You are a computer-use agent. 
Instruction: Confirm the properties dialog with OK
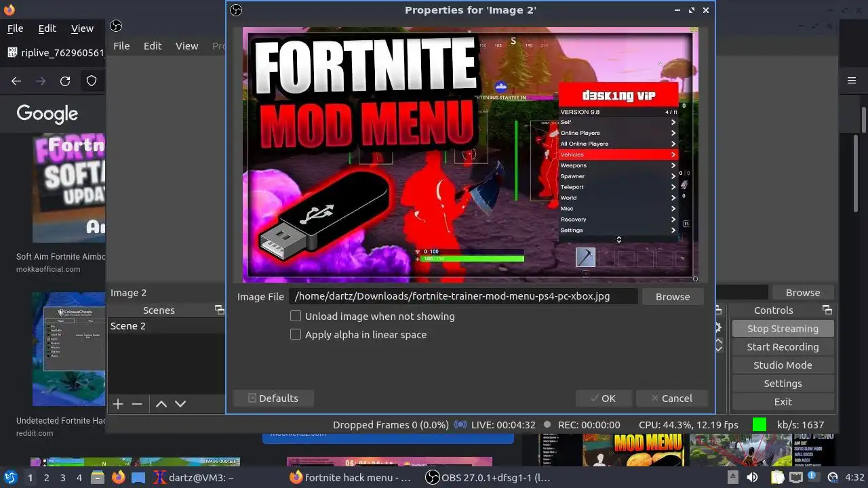[604, 398]
